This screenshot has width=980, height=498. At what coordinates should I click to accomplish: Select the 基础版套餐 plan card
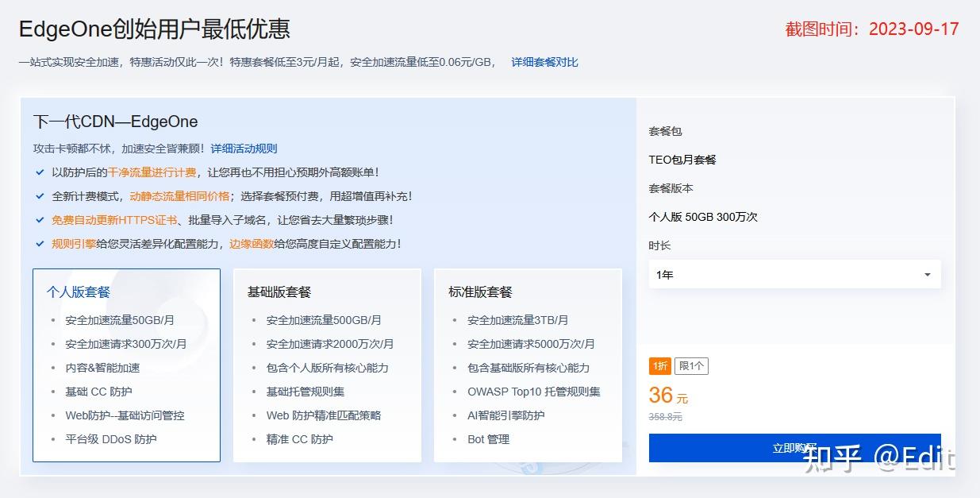pyautogui.click(x=326, y=365)
